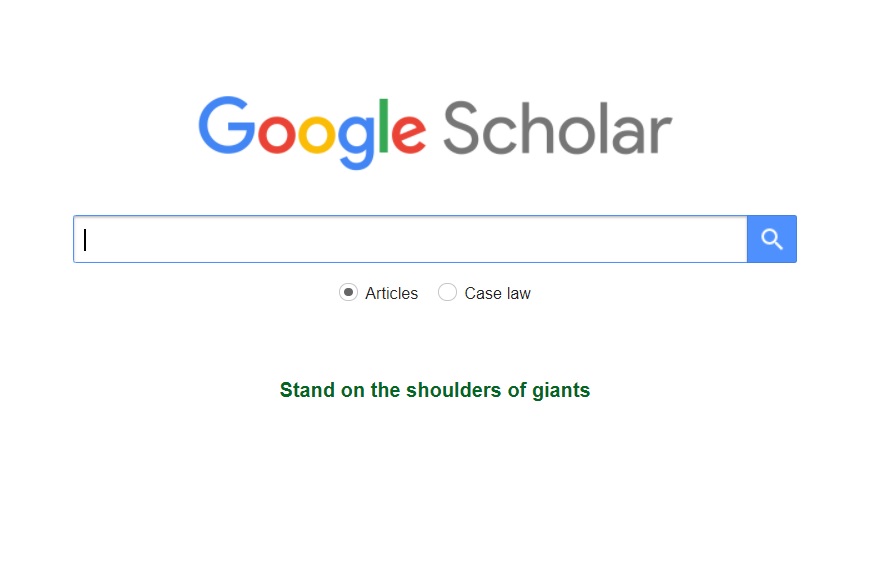The height and width of the screenshot is (569, 869).
Task: Click the blue capital G in logo
Action: click(x=226, y=125)
